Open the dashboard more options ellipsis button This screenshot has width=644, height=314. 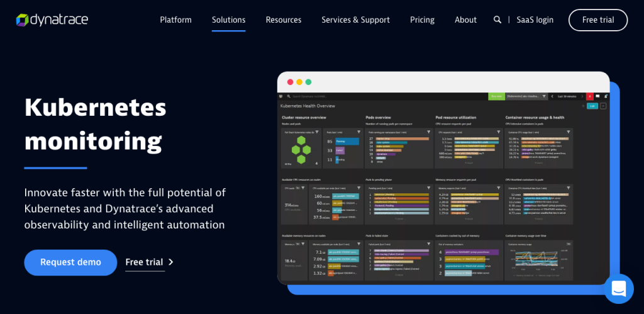tap(603, 106)
